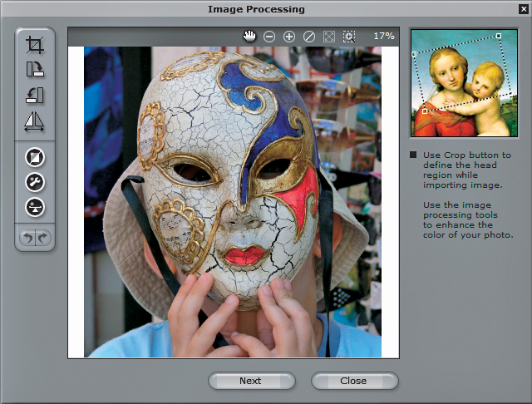Open the contrast adjustment tool
The image size is (532, 404).
coord(35,157)
